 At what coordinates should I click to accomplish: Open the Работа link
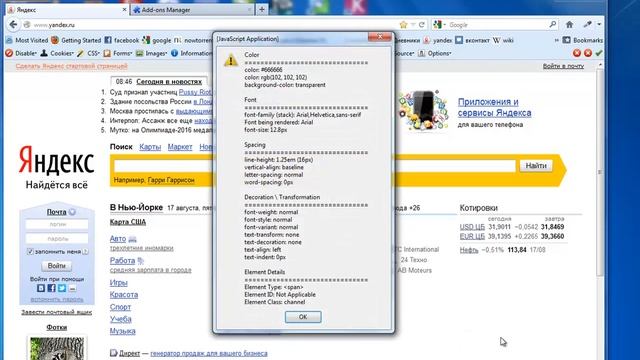click(x=122, y=260)
